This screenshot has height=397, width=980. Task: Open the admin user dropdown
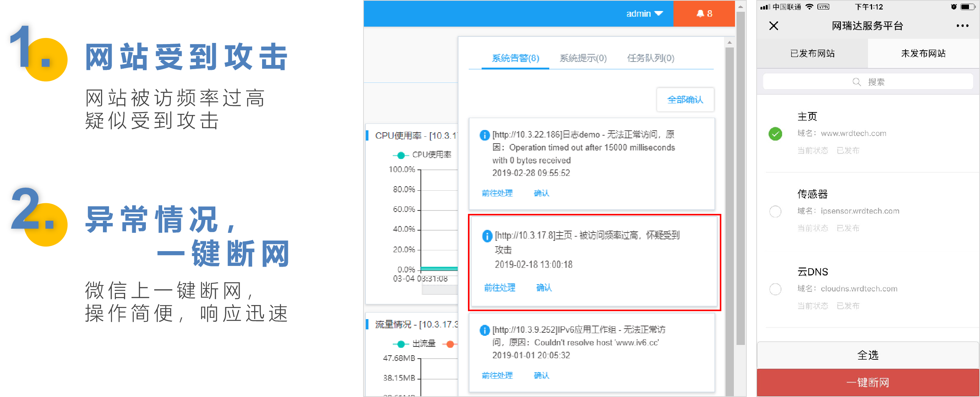pyautogui.click(x=644, y=14)
